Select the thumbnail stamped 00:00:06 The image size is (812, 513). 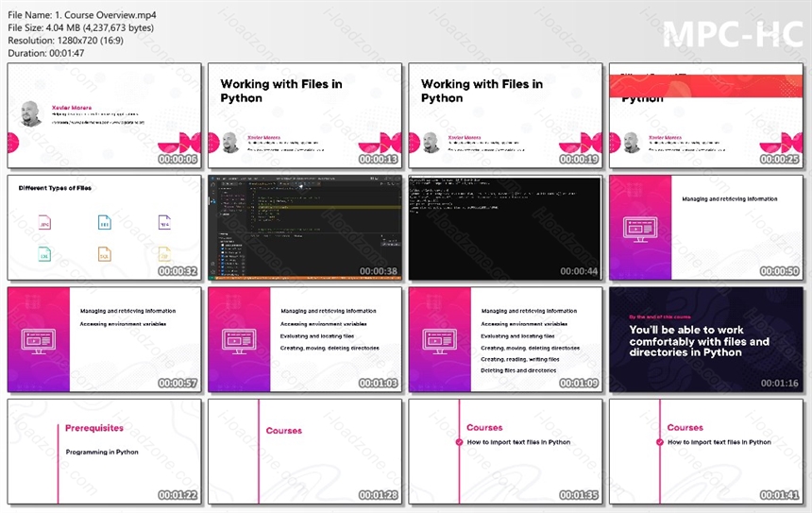click(x=104, y=115)
